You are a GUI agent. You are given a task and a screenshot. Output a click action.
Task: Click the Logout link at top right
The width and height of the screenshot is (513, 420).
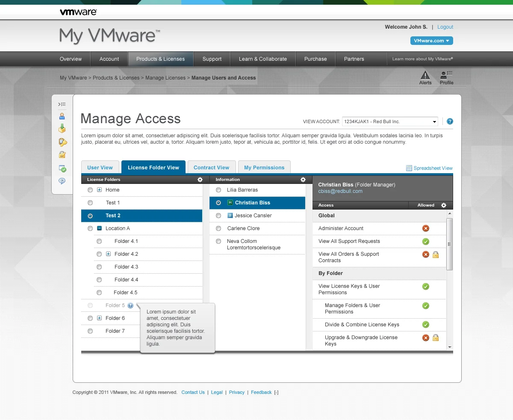(x=445, y=27)
